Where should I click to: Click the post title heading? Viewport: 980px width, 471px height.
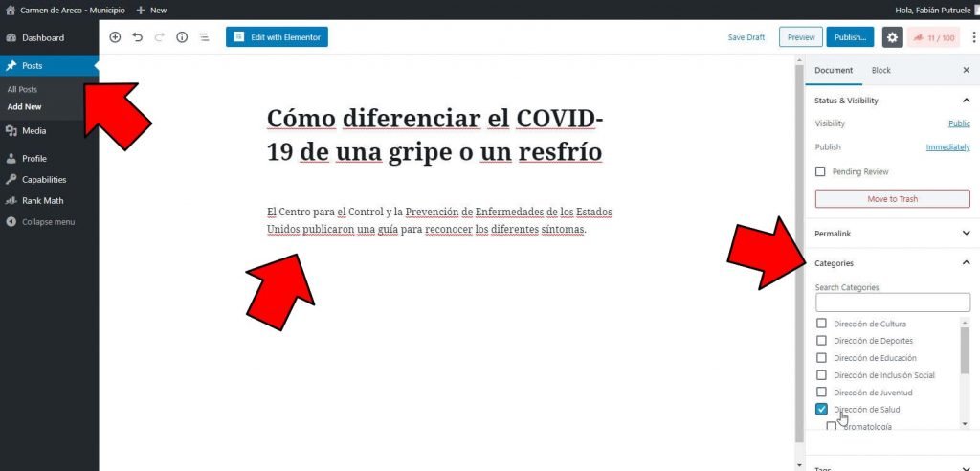(435, 135)
